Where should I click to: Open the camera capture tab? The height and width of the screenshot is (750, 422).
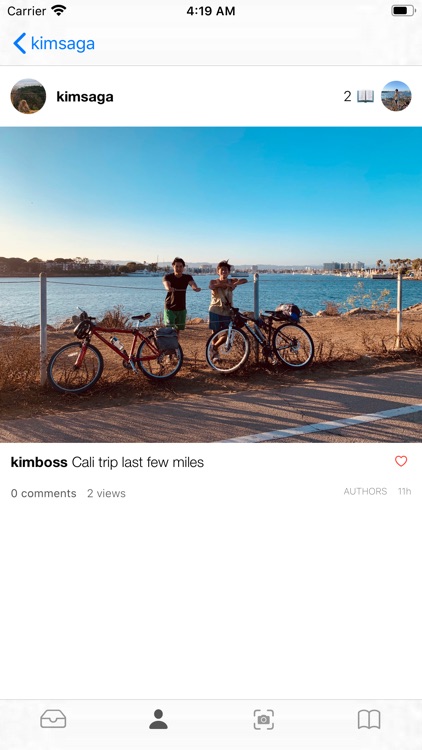(x=264, y=719)
